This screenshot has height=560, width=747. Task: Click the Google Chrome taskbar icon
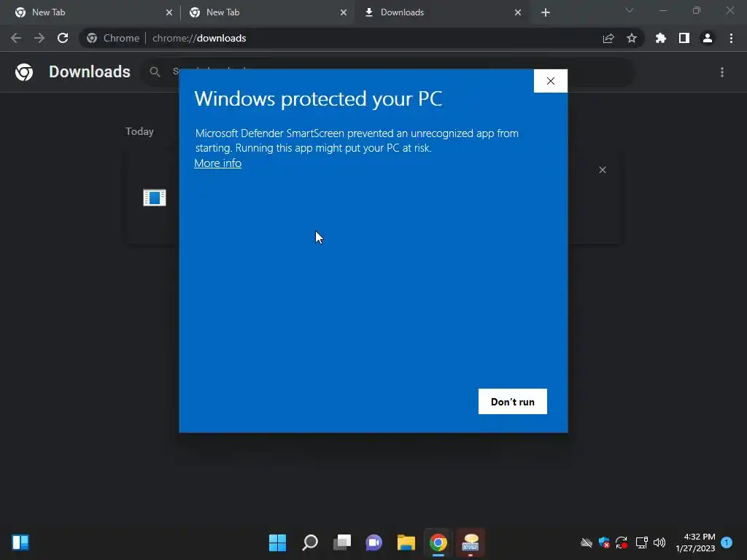coord(438,542)
